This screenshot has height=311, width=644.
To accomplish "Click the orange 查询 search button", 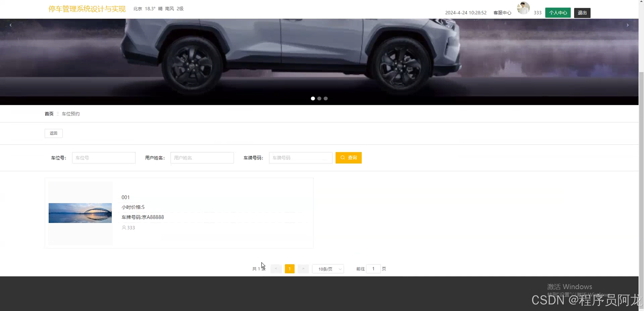I will 348,158.
